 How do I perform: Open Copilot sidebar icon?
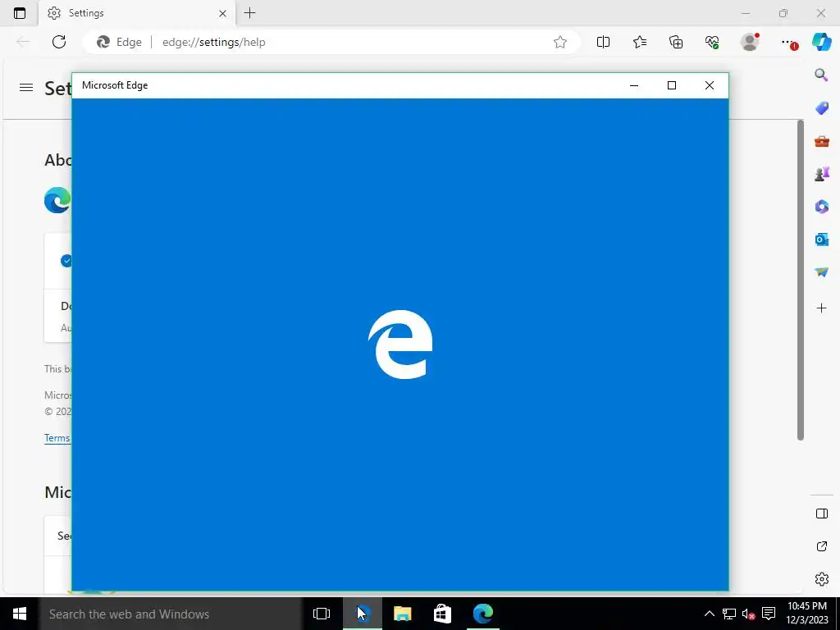coord(821,42)
